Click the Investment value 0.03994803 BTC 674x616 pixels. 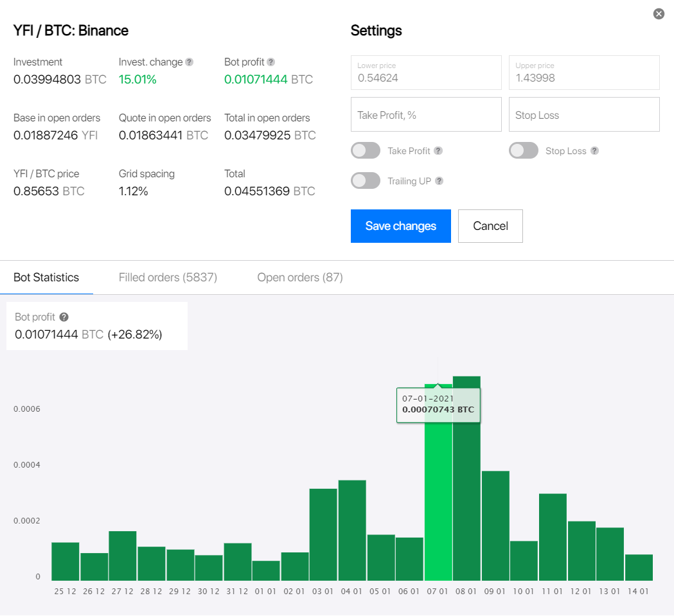point(60,80)
